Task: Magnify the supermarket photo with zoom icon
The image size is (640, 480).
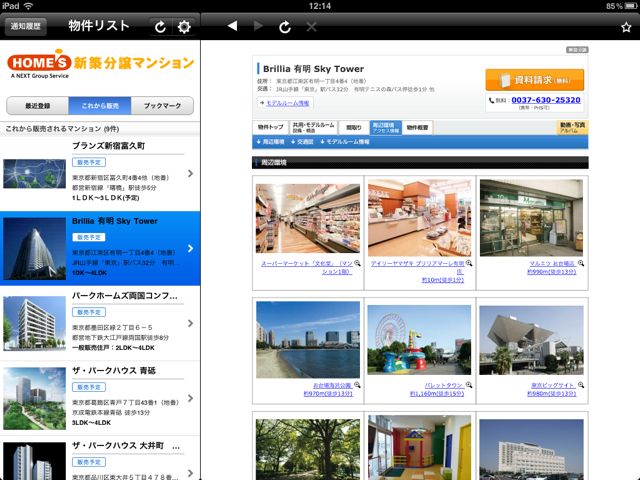Action: (357, 263)
